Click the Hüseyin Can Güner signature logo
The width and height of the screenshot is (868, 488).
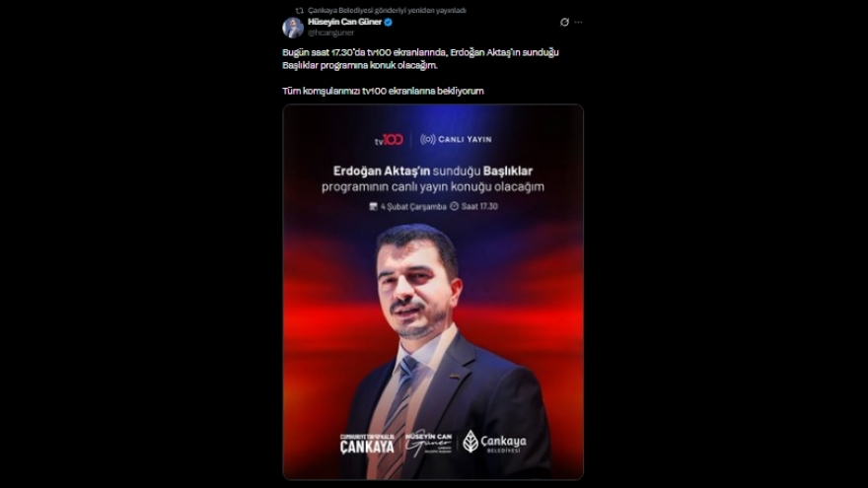click(x=428, y=443)
